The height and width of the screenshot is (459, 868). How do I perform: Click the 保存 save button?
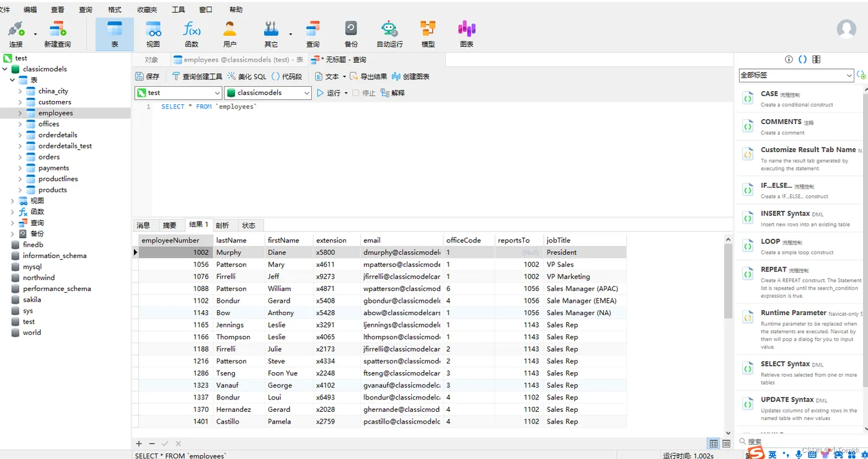click(x=148, y=76)
